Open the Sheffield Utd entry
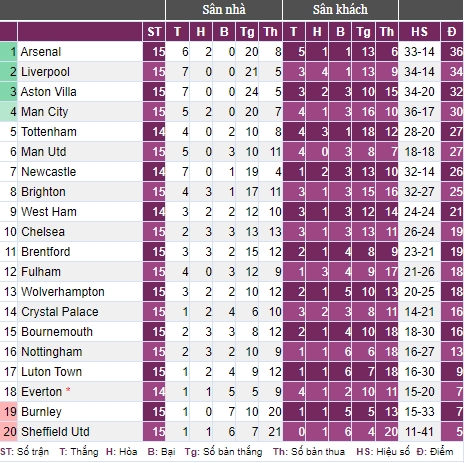Viewport: 466px width, 463px height. [x=55, y=432]
